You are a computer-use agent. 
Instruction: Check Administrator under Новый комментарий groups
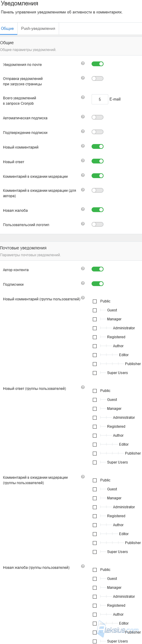point(95,328)
